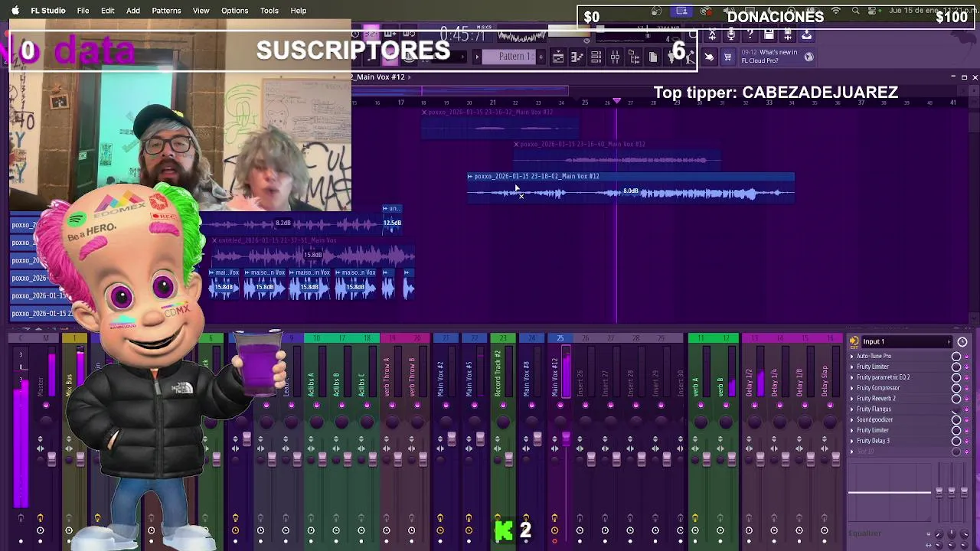Open the Browser panel from the toolbar
The height and width of the screenshot is (551, 980).
pos(634,57)
